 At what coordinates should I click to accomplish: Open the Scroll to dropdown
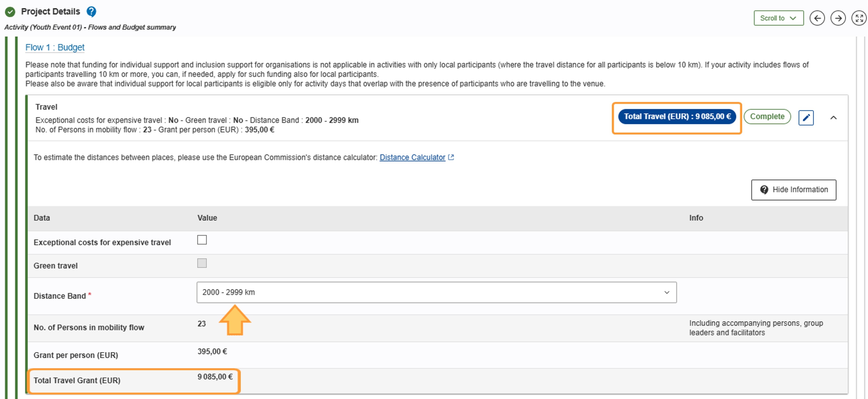pos(778,18)
